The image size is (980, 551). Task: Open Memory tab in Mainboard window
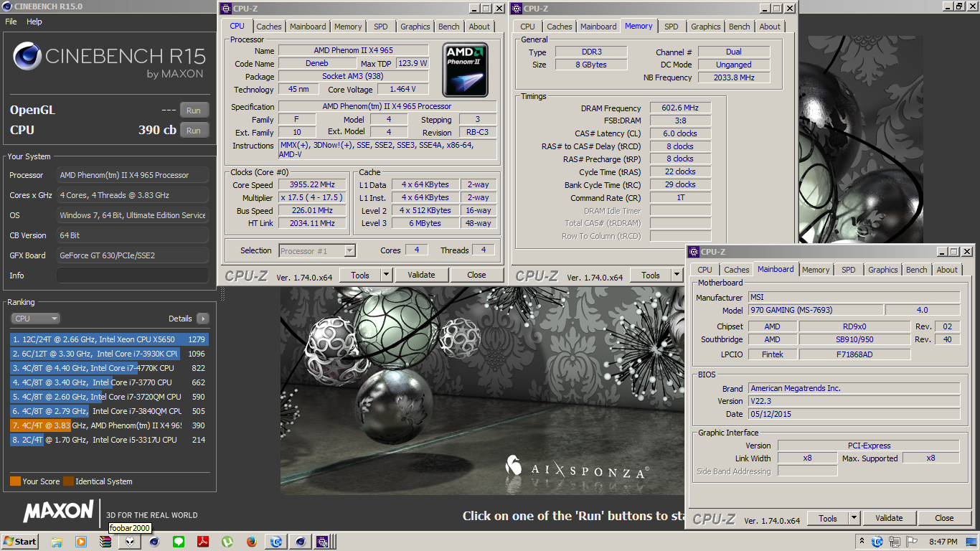coord(816,270)
